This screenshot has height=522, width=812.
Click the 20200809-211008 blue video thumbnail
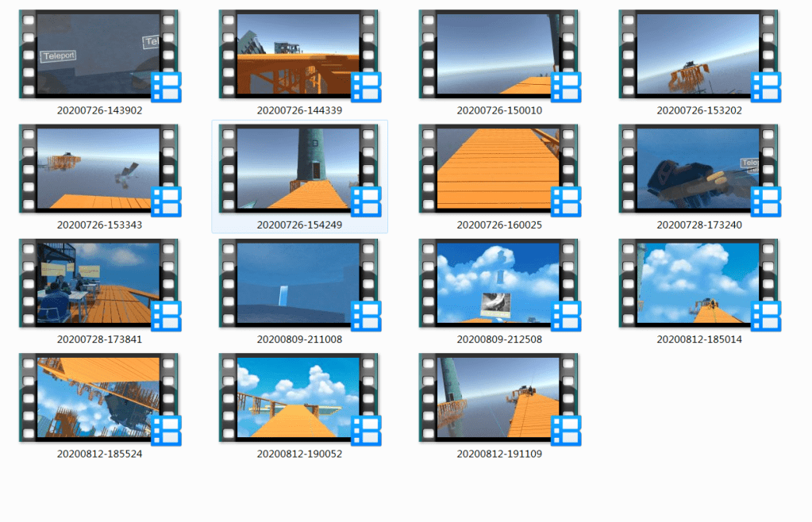point(299,283)
